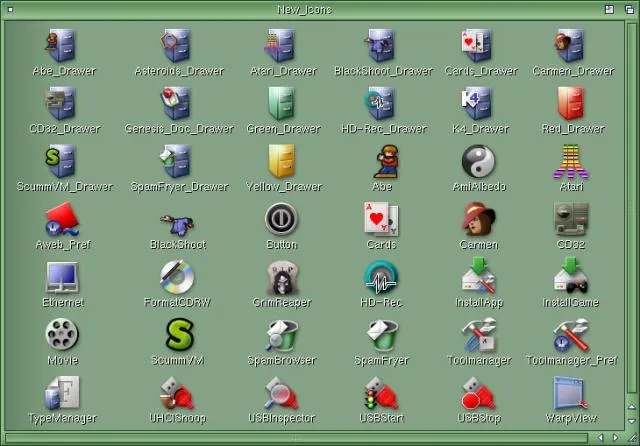Open the Ethernet monitor icon
The width and height of the screenshot is (640, 446).
pyautogui.click(x=62, y=277)
